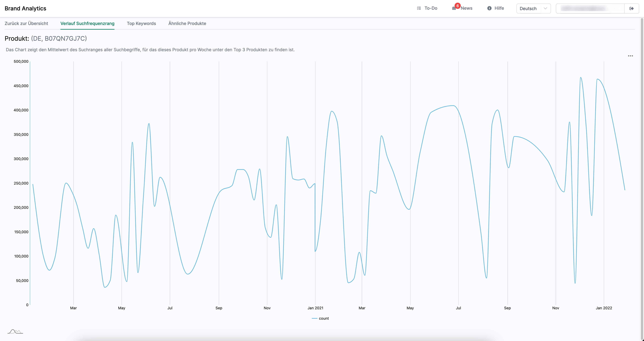Click the amCharts logo below the chart
The width and height of the screenshot is (644, 341).
15,331
